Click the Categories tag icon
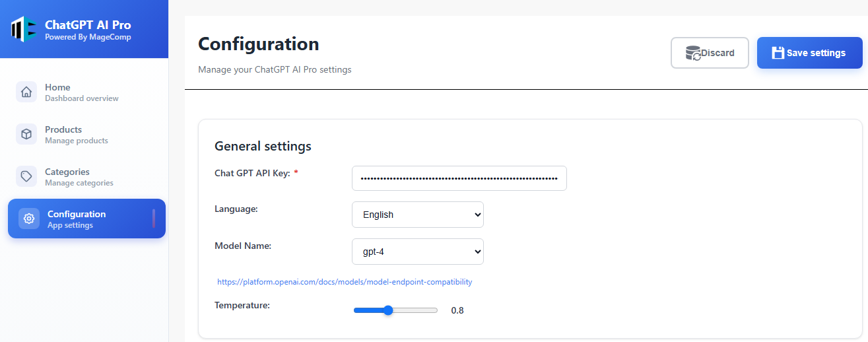 coord(26,176)
